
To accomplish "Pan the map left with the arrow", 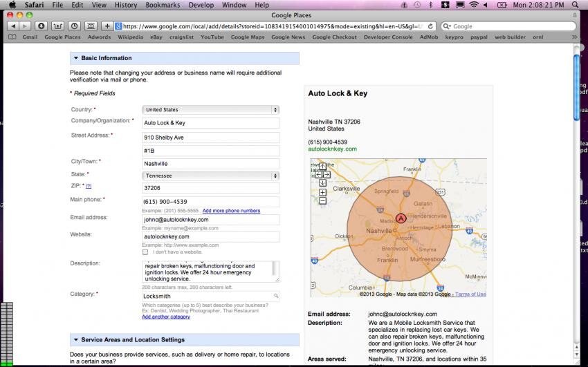I will [x=318, y=174].
